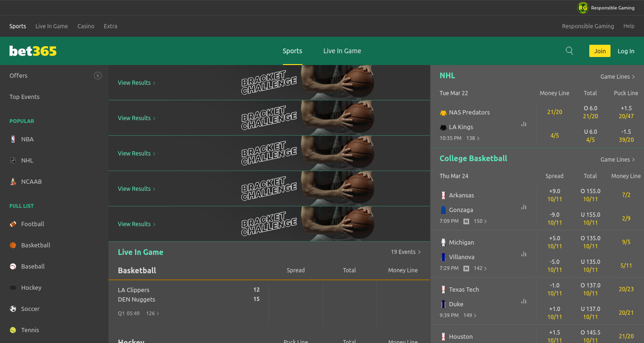The width and height of the screenshot is (644, 343).
Task: Open the 19 Events live list
Action: (x=406, y=252)
